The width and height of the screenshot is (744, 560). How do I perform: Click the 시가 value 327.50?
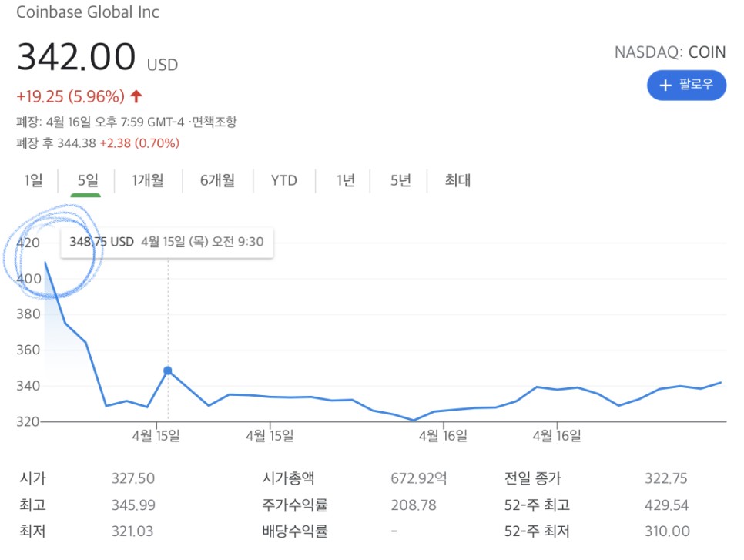pos(132,478)
